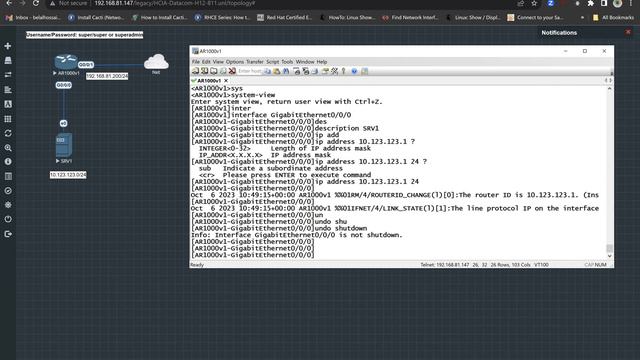640x360 pixels.
Task: Click the terminal scrollbar thumb
Action: click(609, 248)
